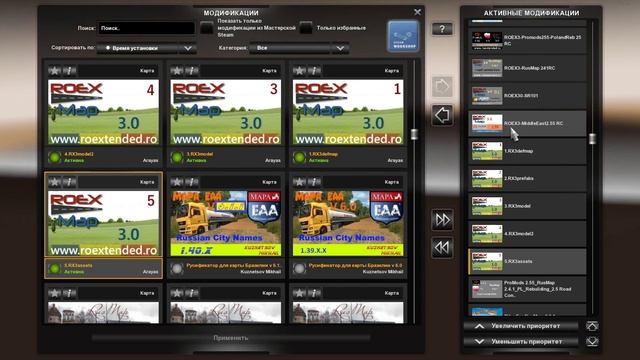This screenshot has height=360, width=640.
Task: Click the ROEX Map 1 thumbnail image
Action: click(x=348, y=112)
